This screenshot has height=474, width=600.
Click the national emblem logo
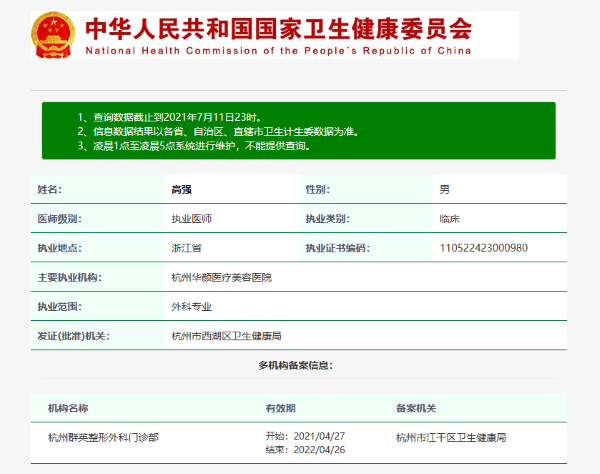click(53, 34)
